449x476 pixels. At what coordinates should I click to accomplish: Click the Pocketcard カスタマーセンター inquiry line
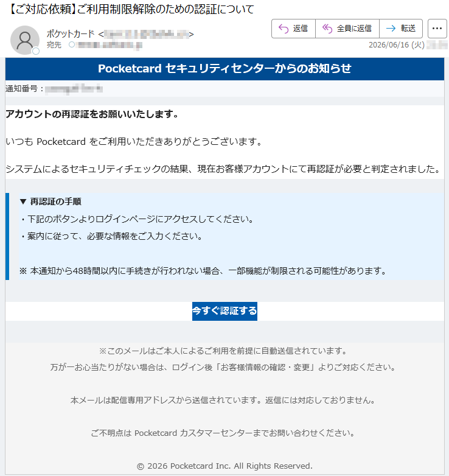point(223,433)
